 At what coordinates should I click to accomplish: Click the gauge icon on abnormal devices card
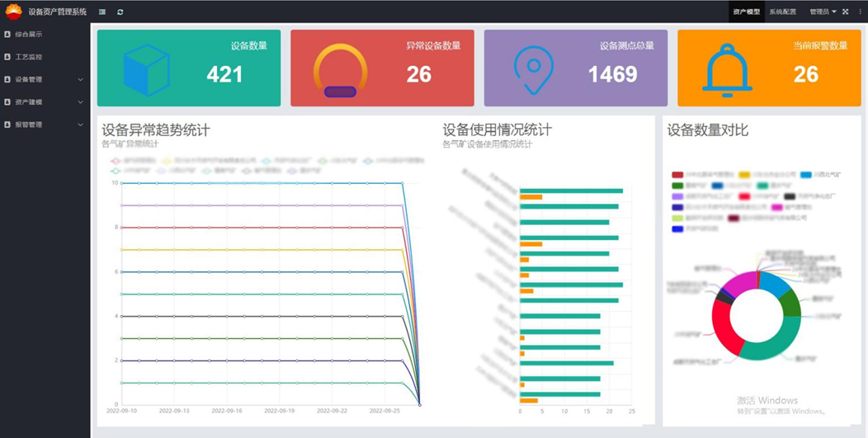340,71
